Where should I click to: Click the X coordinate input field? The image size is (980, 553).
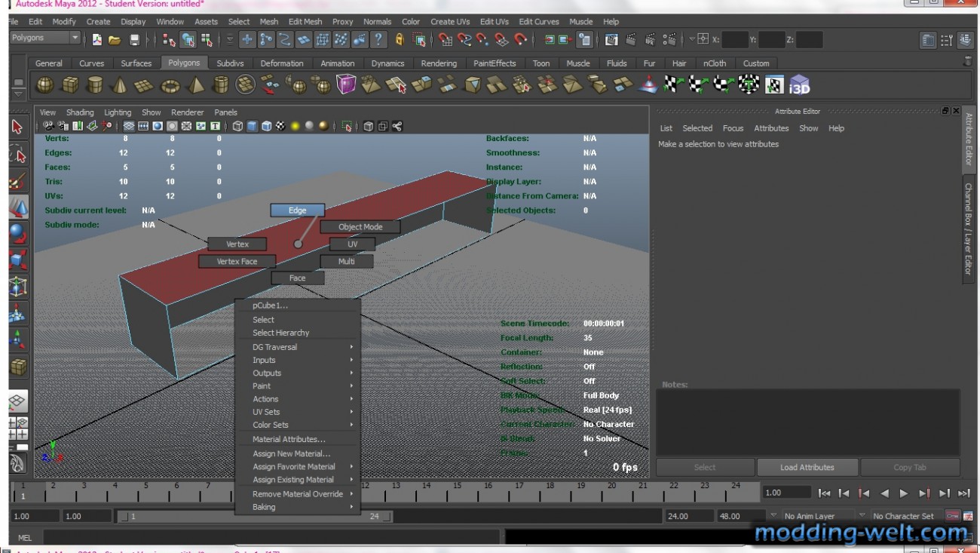[x=735, y=39]
